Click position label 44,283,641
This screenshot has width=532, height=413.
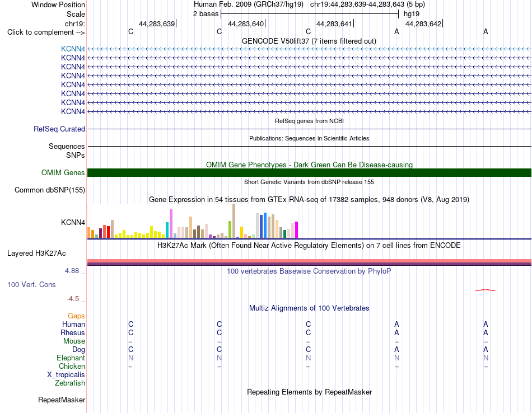334,24
